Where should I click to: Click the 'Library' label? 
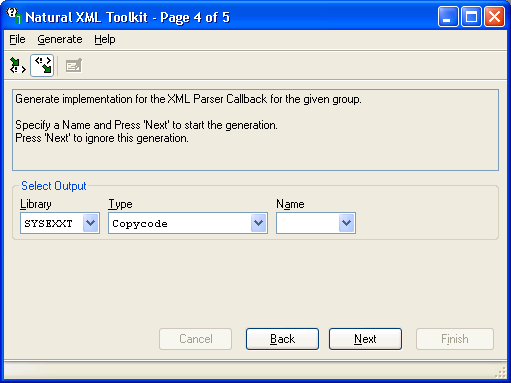[36, 204]
